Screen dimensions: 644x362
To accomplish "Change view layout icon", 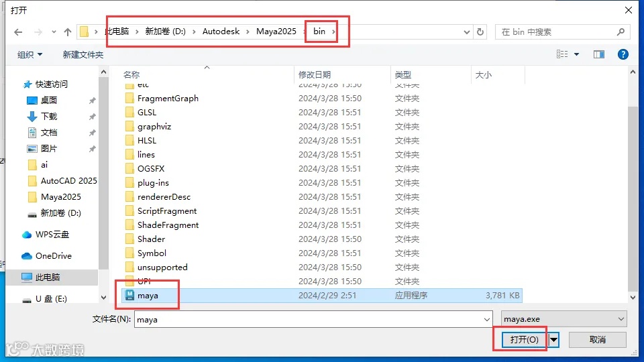I will pos(562,54).
